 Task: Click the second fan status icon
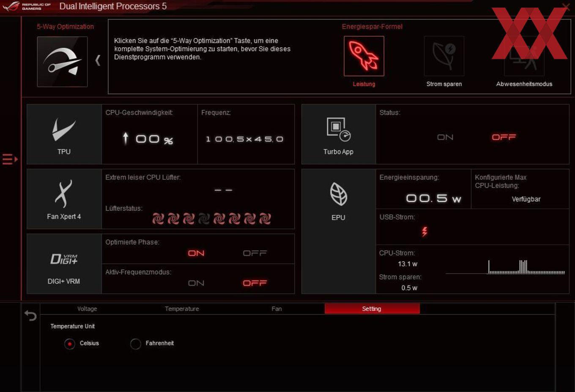coord(173,218)
